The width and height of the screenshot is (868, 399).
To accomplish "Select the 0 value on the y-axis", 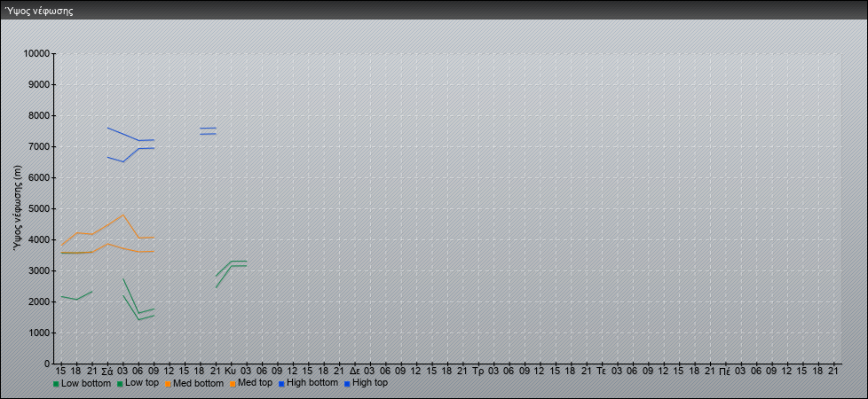I will pos(48,364).
